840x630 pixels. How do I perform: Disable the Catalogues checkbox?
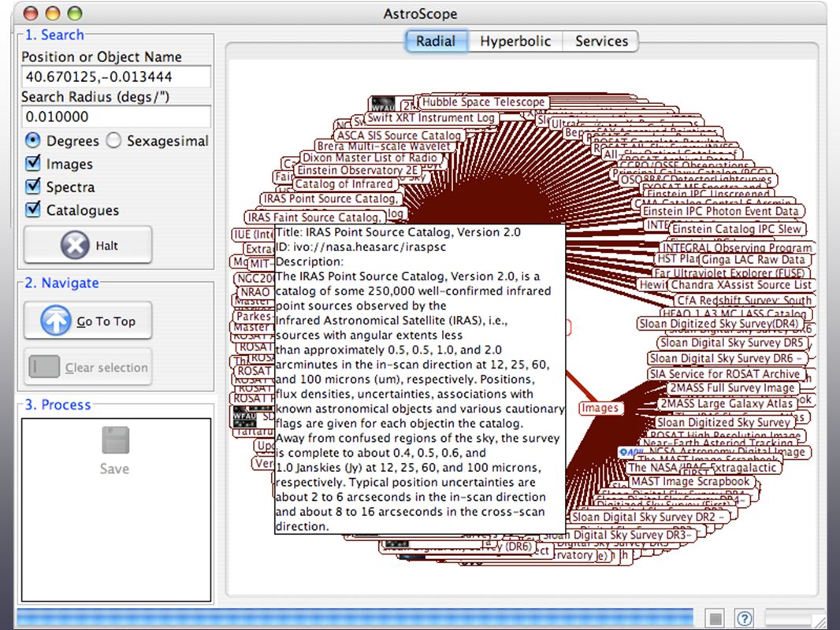(33, 209)
